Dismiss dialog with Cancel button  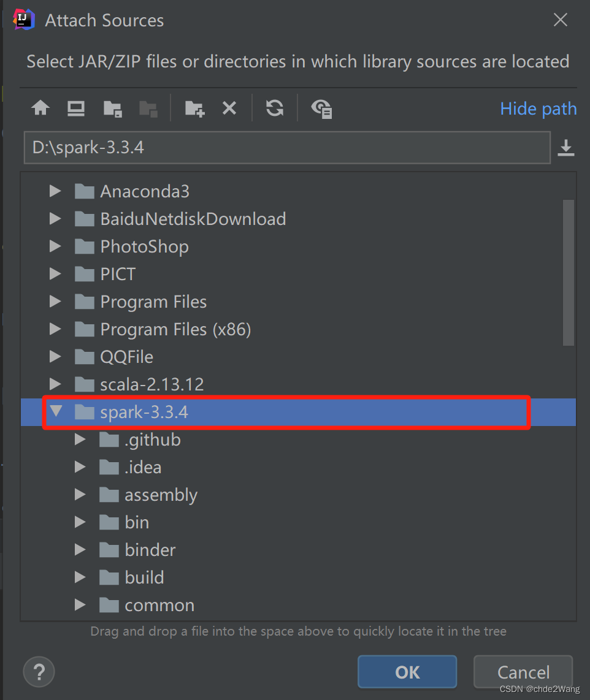click(x=523, y=672)
